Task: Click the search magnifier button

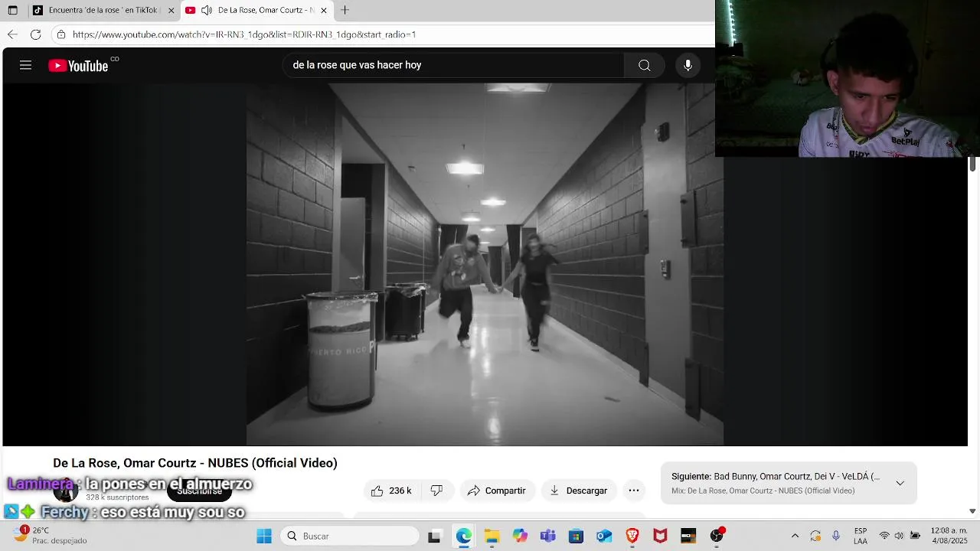Action: click(x=645, y=66)
